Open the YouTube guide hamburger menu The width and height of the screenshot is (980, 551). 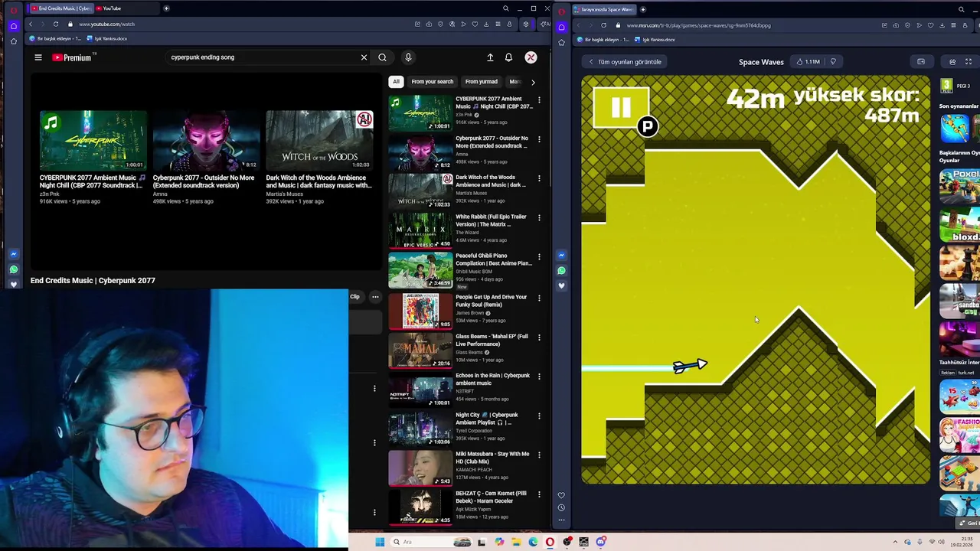(38, 57)
